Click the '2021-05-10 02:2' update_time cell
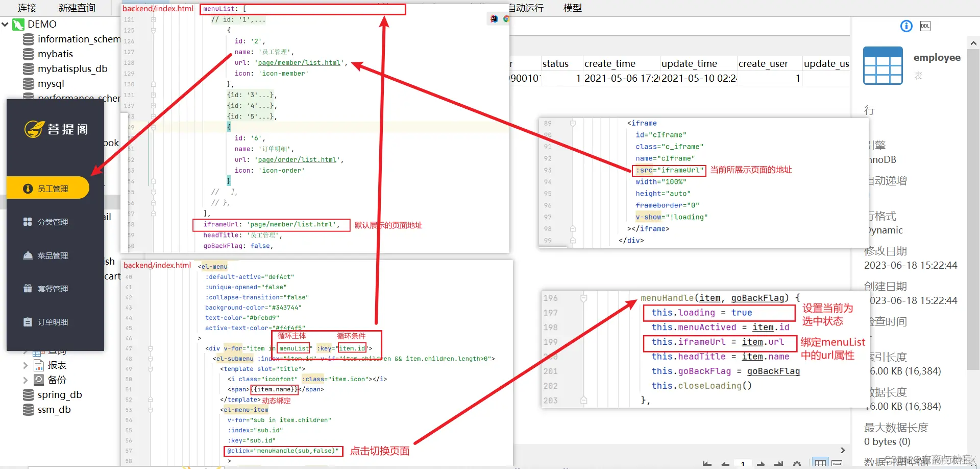The image size is (980, 469). pos(698,78)
